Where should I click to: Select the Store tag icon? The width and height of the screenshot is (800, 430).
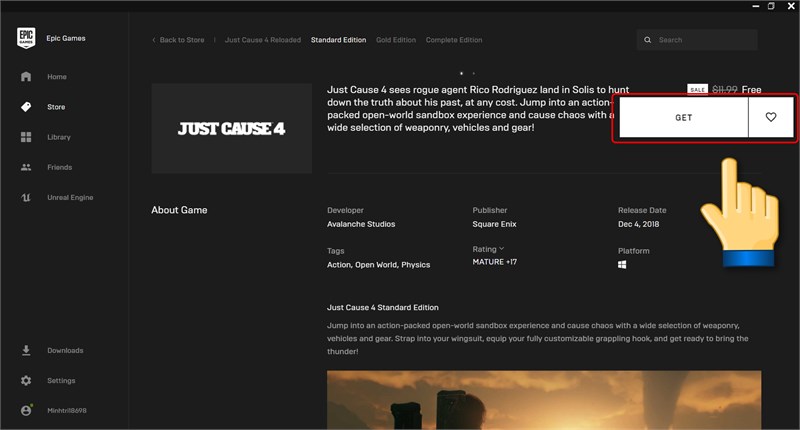[x=26, y=107]
